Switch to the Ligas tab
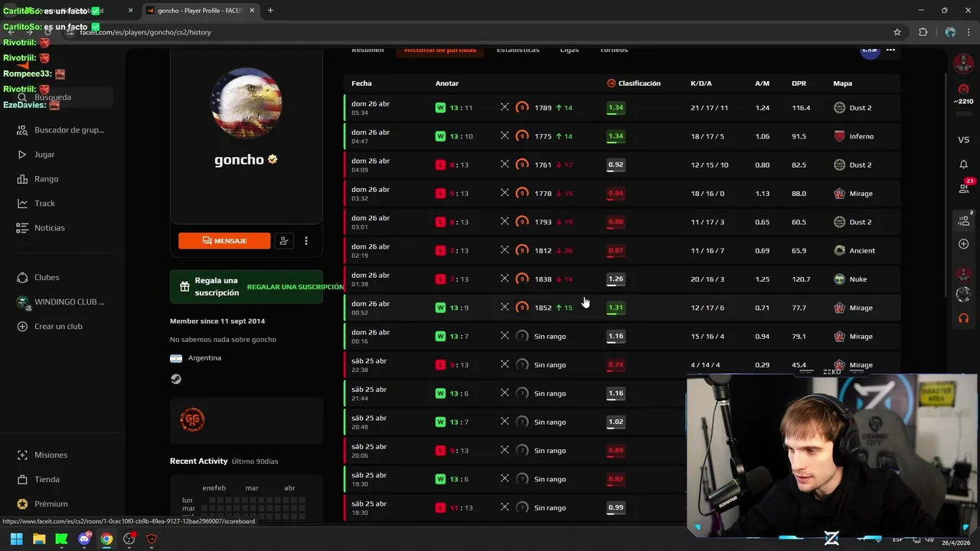Screen dimensions: 980x551 click(570, 50)
